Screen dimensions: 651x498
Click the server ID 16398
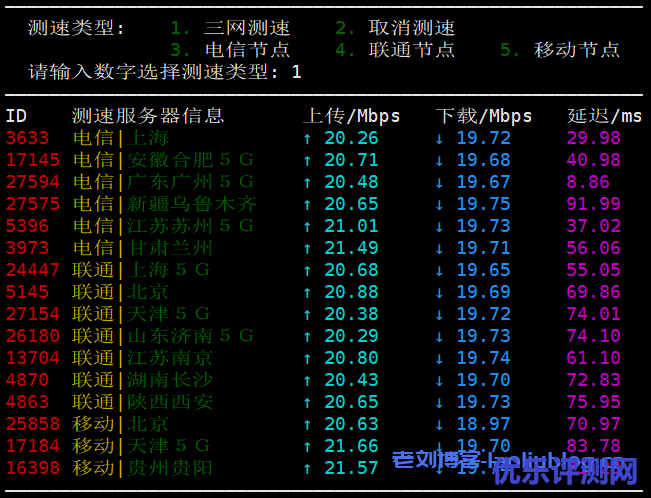[33, 468]
